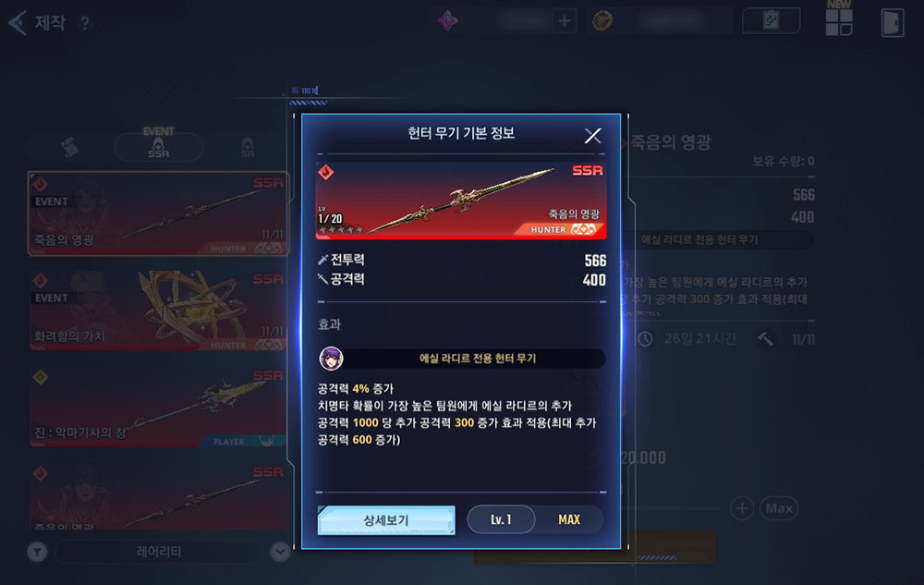Image resolution: width=924 pixels, height=585 pixels.
Task: Click the Max quantity button
Action: (x=779, y=507)
